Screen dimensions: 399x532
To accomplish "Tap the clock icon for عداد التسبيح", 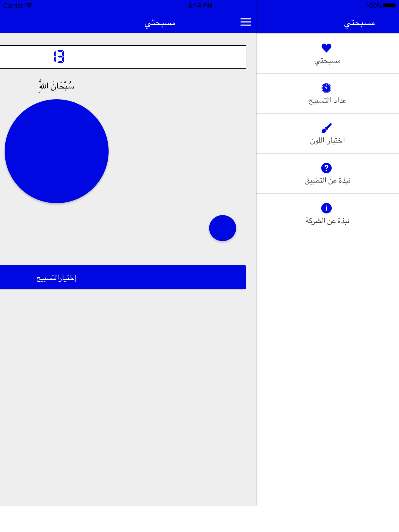I will coord(326,88).
